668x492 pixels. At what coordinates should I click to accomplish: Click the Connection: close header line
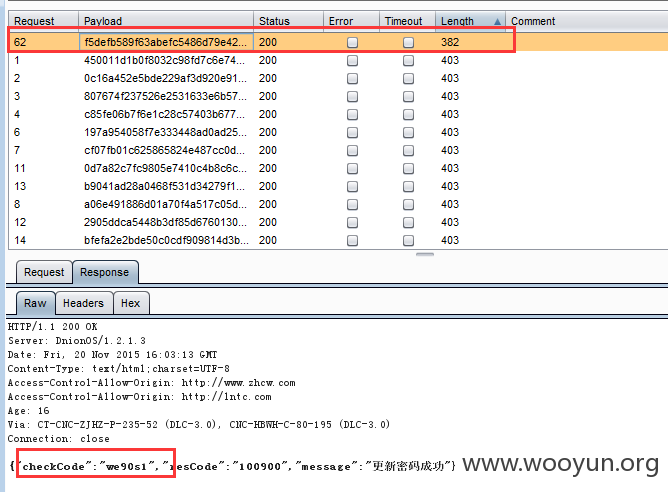click(x=58, y=439)
